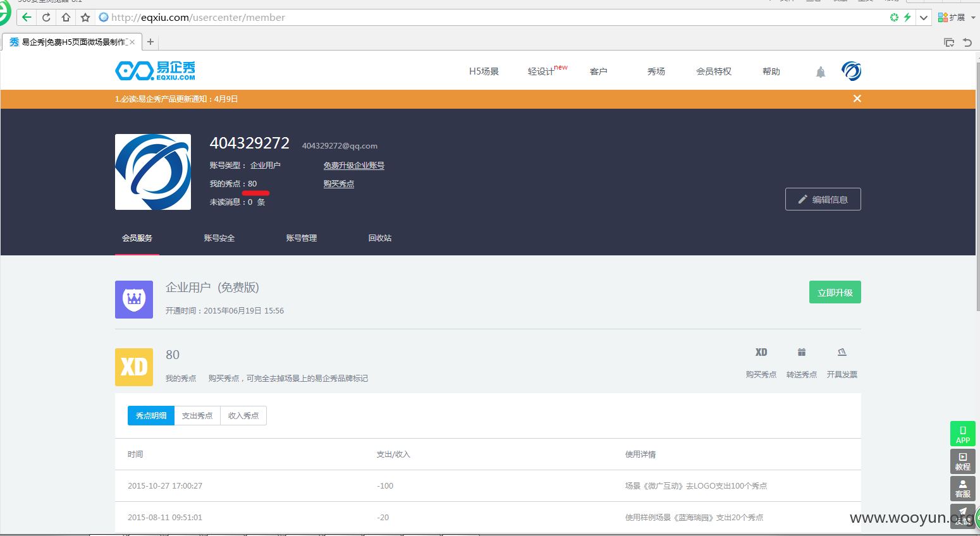Open 会员特权 navigation item

click(x=714, y=71)
